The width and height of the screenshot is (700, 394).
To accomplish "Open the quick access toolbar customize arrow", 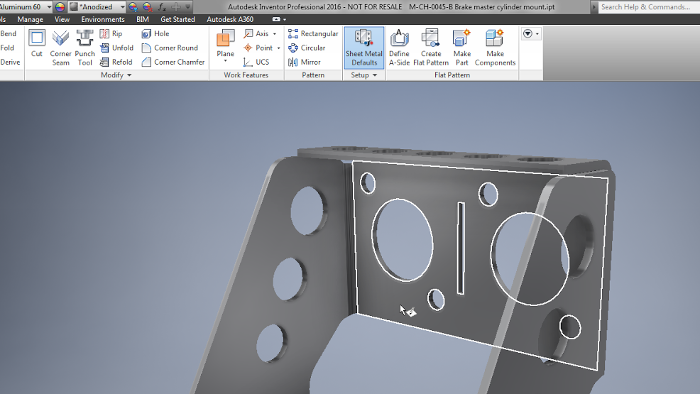I will coord(188,7).
